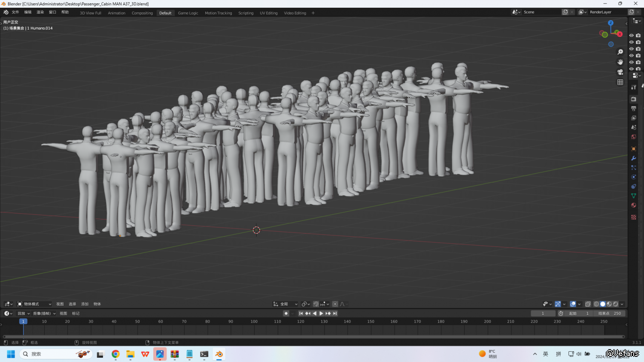Open the Object orange square properties tab
This screenshot has height=362, width=644.
point(633,149)
